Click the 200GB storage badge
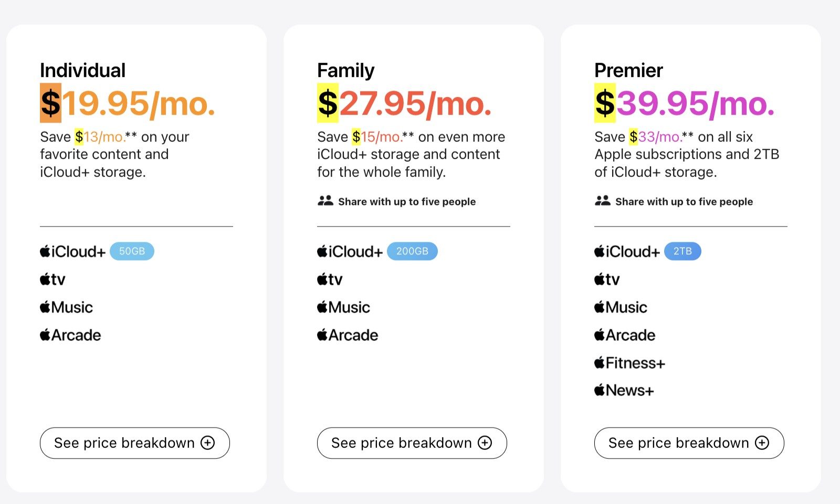Image resolution: width=840 pixels, height=504 pixels. point(412,251)
